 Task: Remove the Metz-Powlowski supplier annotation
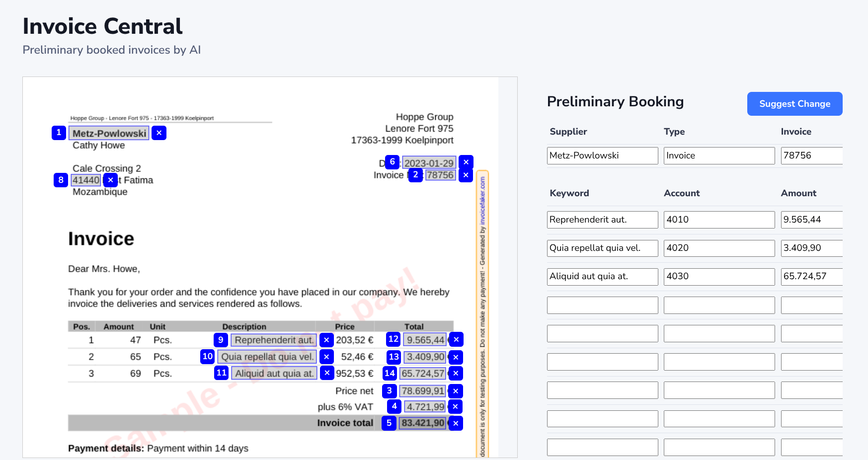tap(159, 133)
